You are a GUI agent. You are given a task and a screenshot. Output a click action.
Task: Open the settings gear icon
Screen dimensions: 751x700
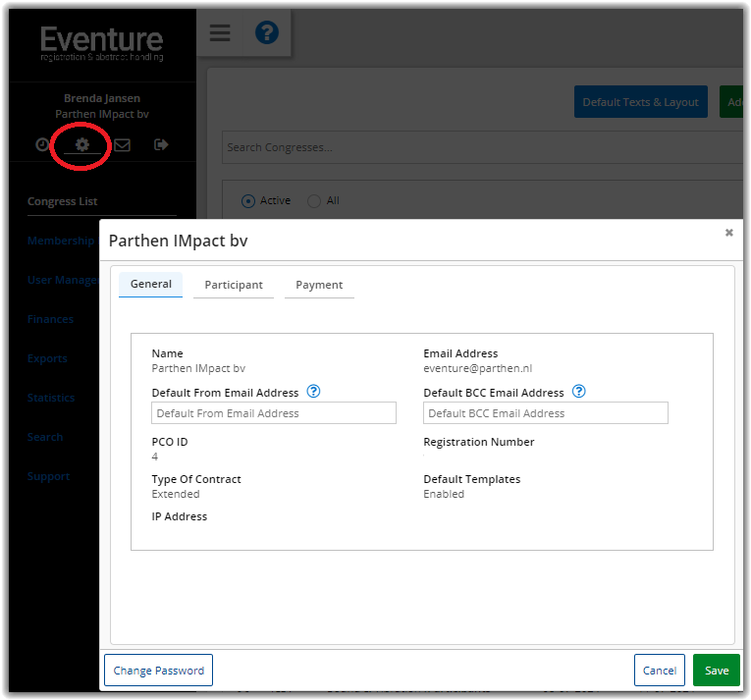(x=82, y=144)
